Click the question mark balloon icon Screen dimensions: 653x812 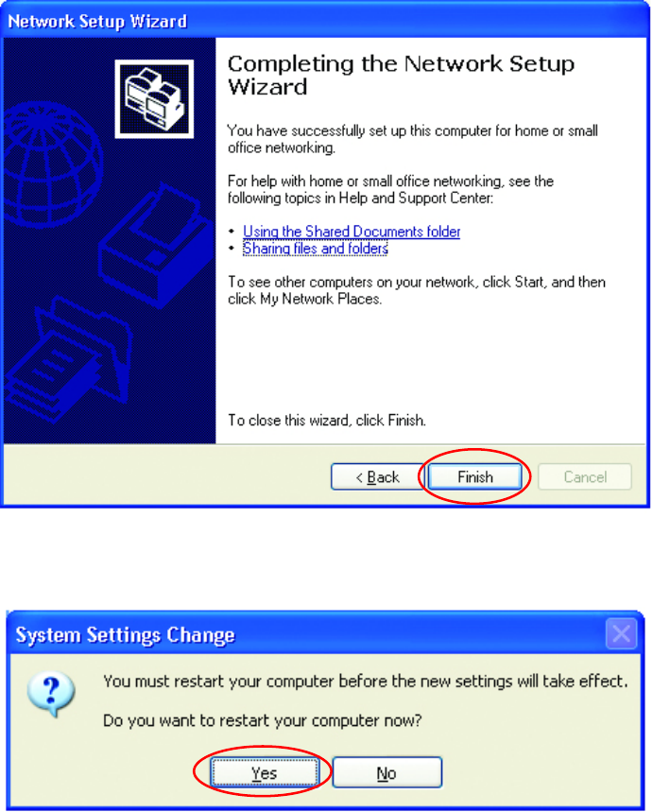coord(51,695)
